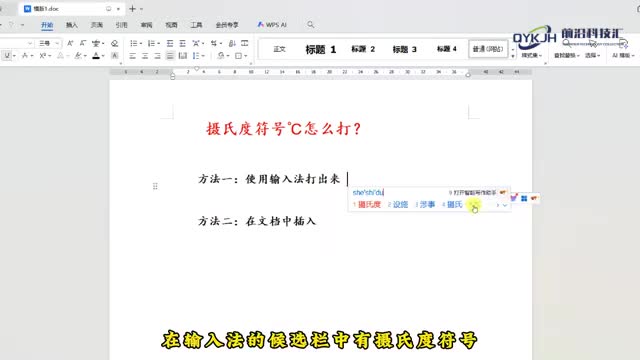Switch to the 插入 ribbon tab
This screenshot has width=640, height=360.
point(71,25)
